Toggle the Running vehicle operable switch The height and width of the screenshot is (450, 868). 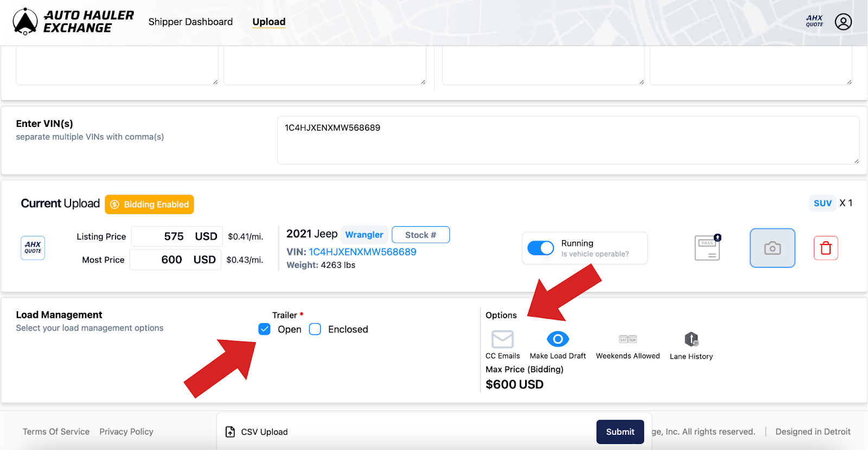(x=541, y=248)
